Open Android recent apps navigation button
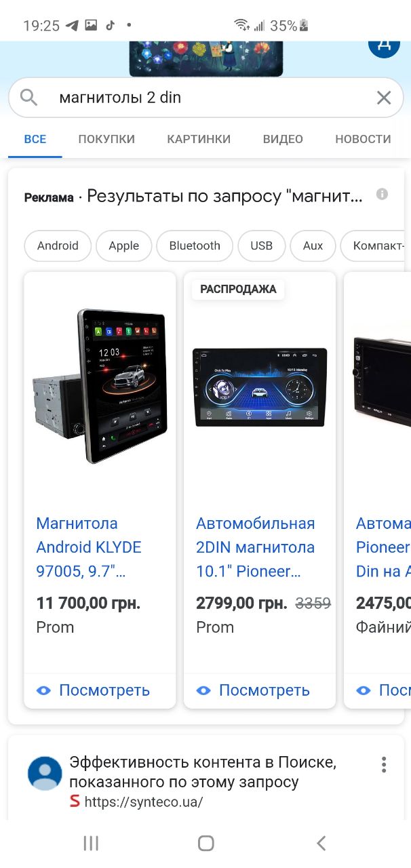This screenshot has width=411, height=868. [x=91, y=843]
